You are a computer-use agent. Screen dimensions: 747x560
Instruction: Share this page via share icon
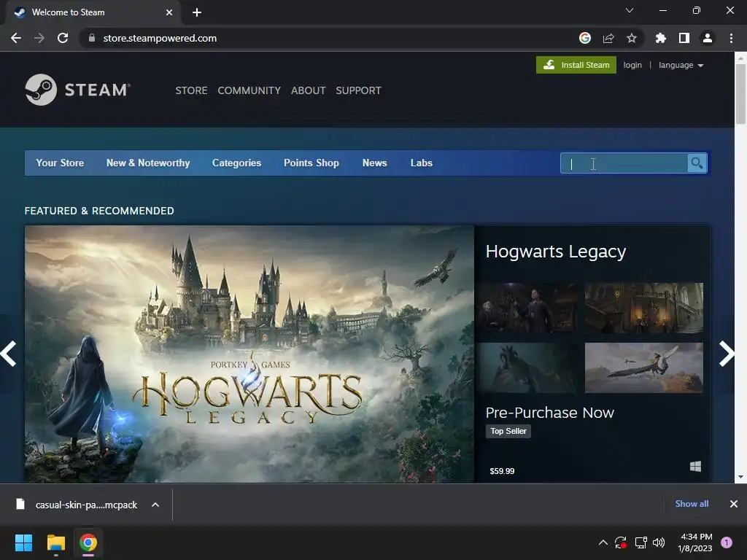coord(608,38)
